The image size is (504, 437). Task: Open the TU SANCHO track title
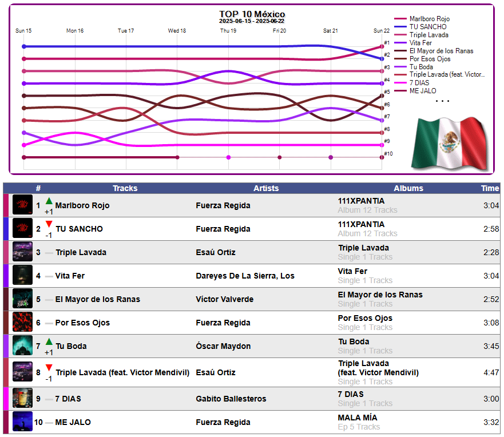(79, 229)
